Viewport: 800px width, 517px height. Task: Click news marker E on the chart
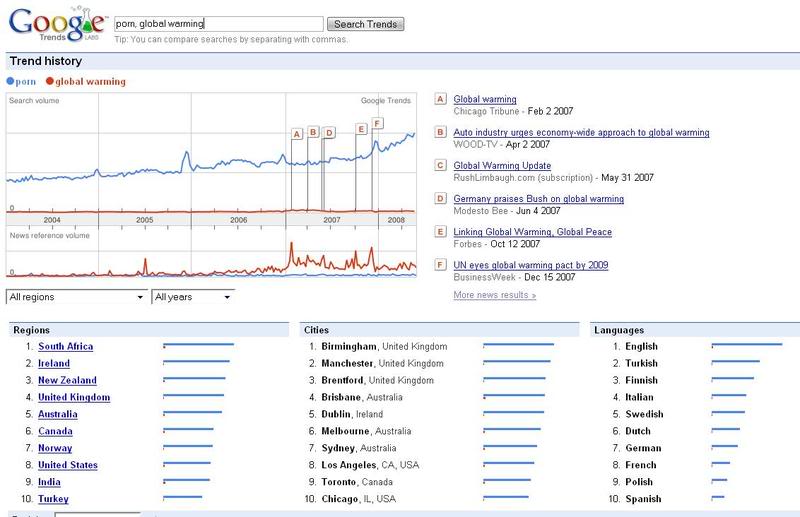tap(361, 129)
